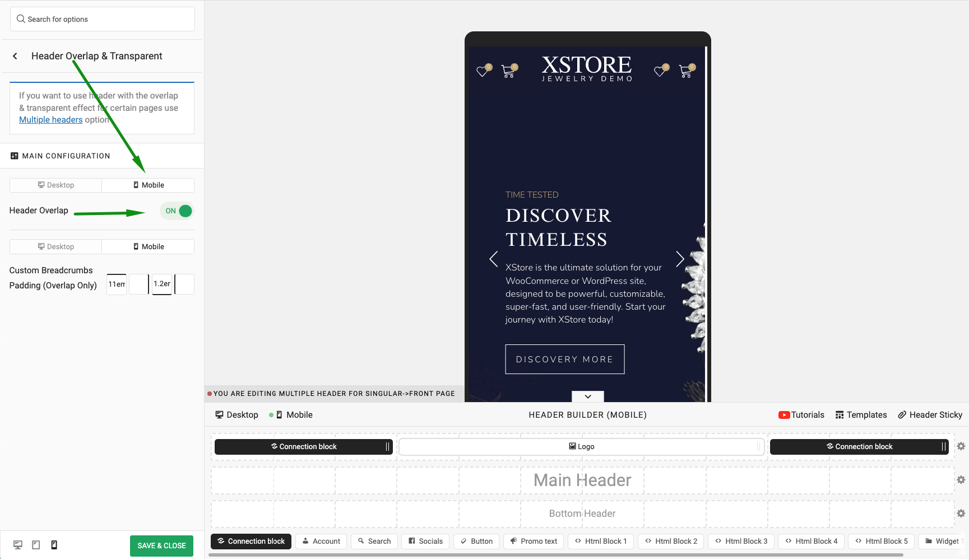Pick the Html Block 5 element chip

coord(881,542)
